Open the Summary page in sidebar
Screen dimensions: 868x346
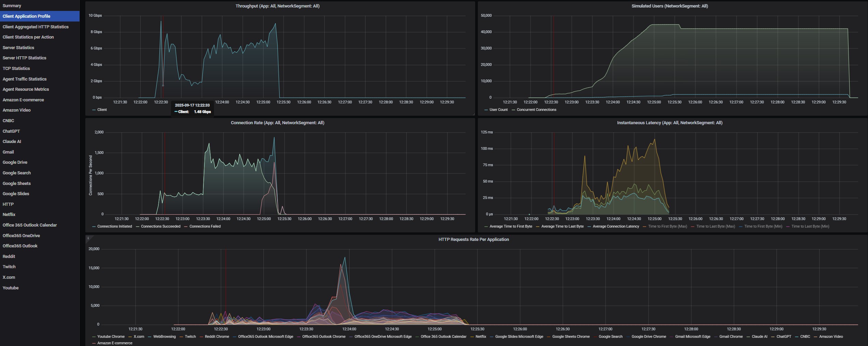point(12,6)
